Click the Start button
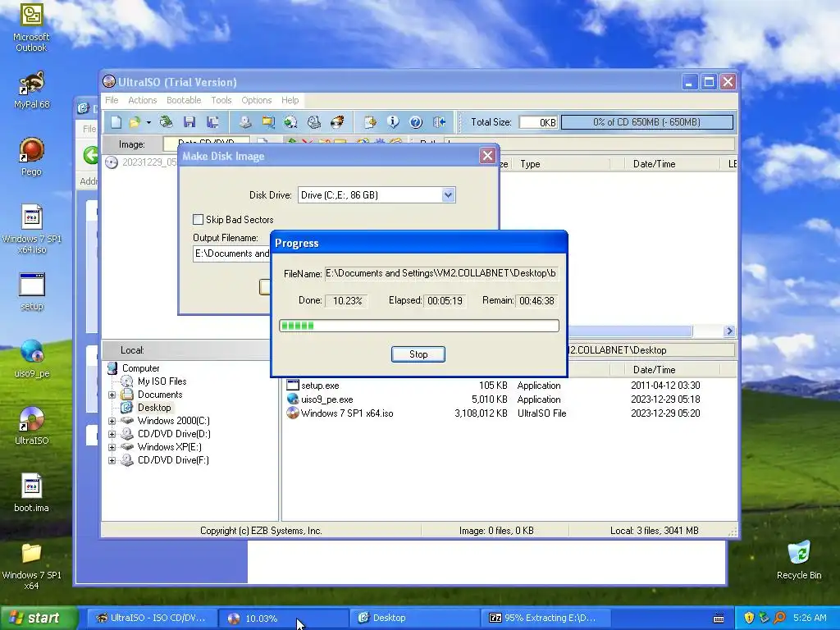 pyautogui.click(x=39, y=618)
